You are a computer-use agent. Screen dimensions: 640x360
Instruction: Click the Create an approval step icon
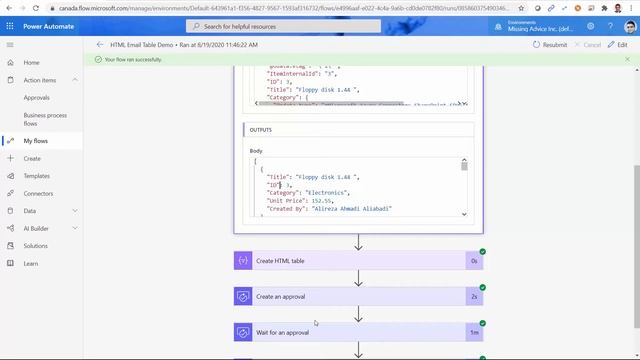tap(243, 296)
